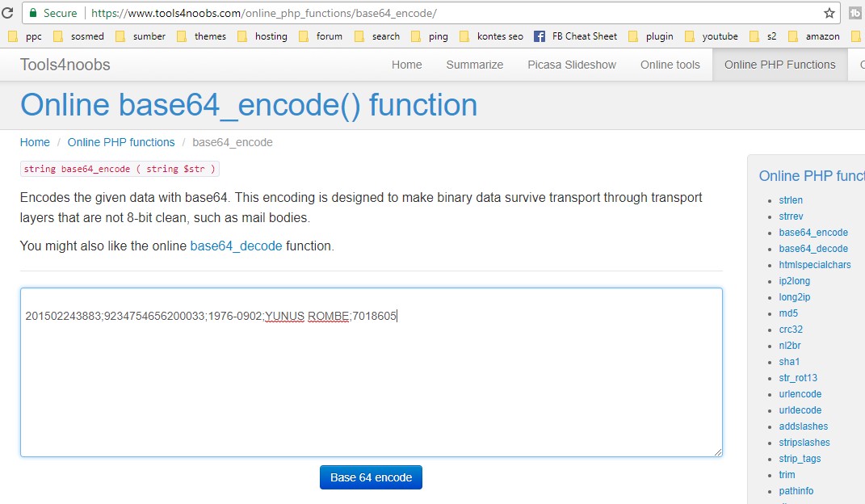Open strrev in the sidebar list
865x504 pixels.
click(x=791, y=216)
